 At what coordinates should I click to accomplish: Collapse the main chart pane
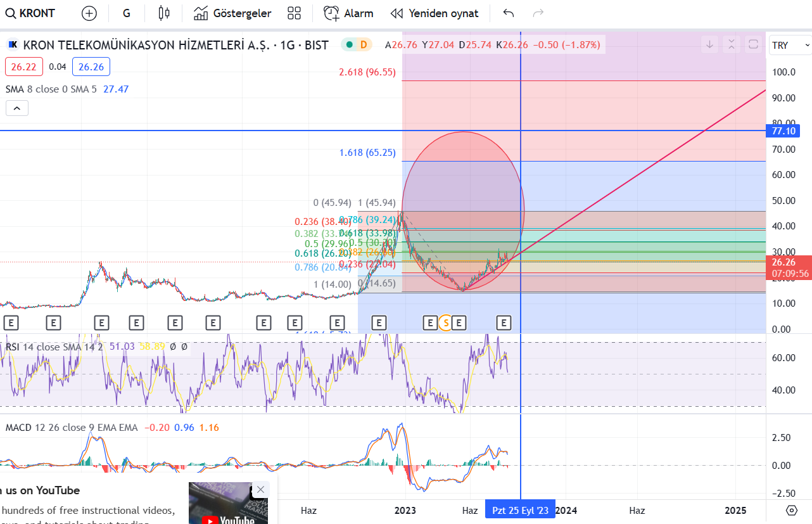click(732, 44)
